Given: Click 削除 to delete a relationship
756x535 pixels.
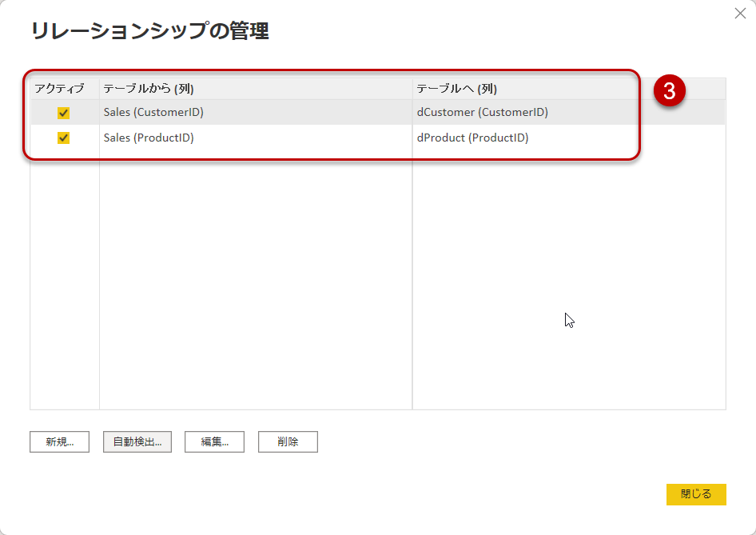Looking at the screenshot, I should coord(288,441).
